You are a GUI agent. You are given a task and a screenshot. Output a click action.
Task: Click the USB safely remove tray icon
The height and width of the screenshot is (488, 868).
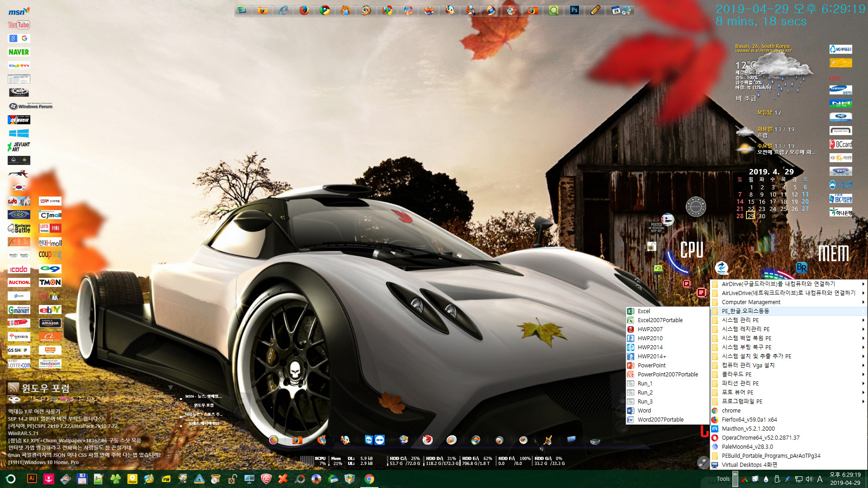[x=777, y=479]
